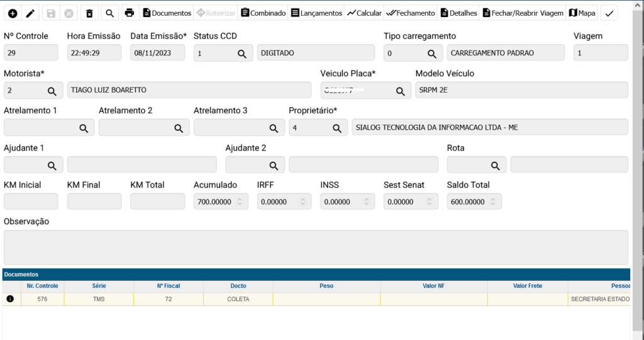The height and width of the screenshot is (340, 644).
Task: Open the Documentos toolbar item
Action: click(x=167, y=13)
